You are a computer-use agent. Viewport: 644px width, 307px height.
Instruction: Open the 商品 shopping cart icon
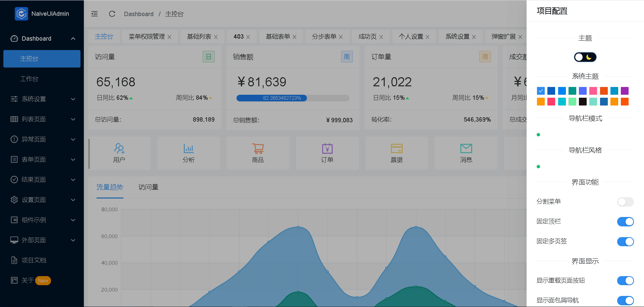(x=258, y=148)
